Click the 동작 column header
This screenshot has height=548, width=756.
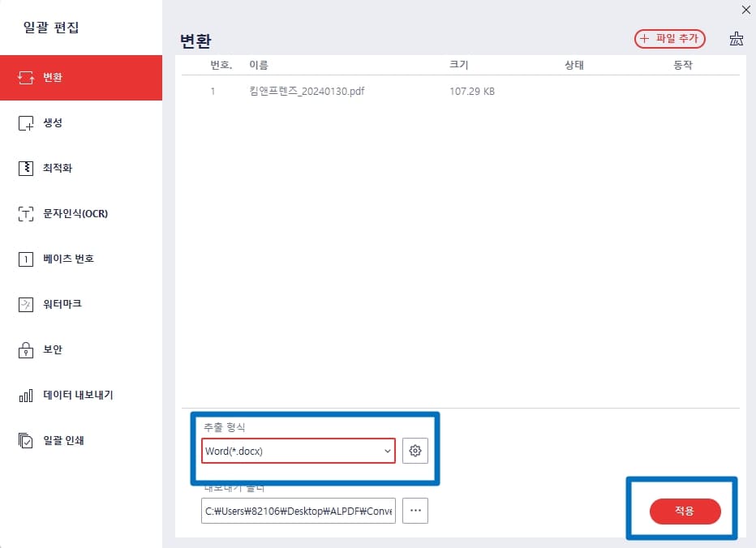(683, 65)
